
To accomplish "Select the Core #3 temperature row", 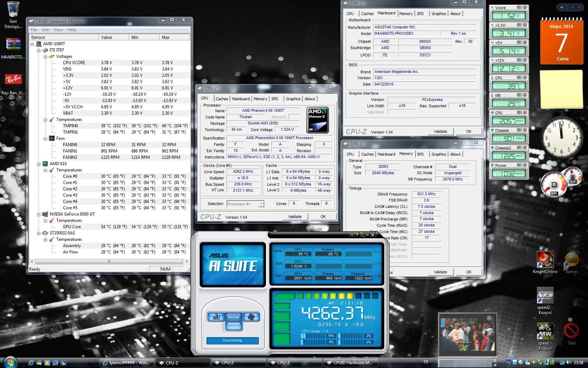I will [110, 195].
